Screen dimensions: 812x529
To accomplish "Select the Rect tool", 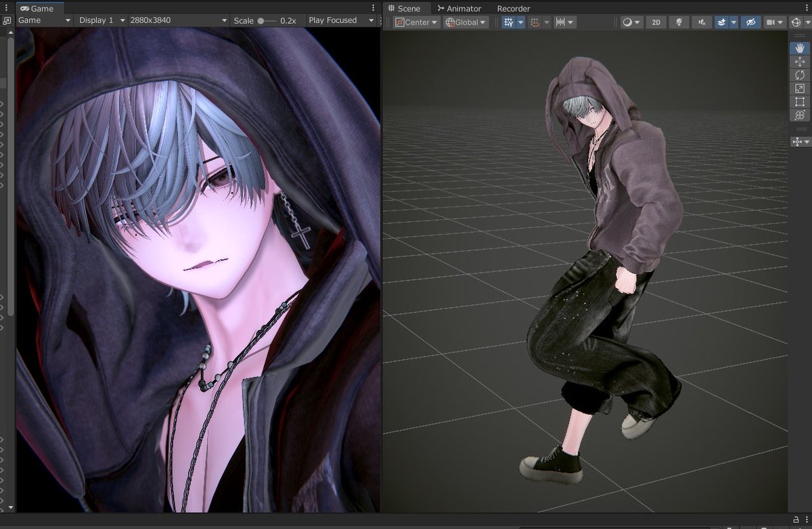I will click(800, 102).
